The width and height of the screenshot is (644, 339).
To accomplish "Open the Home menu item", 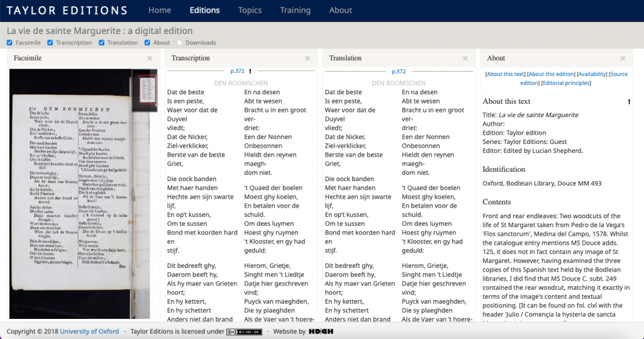I will (160, 10).
